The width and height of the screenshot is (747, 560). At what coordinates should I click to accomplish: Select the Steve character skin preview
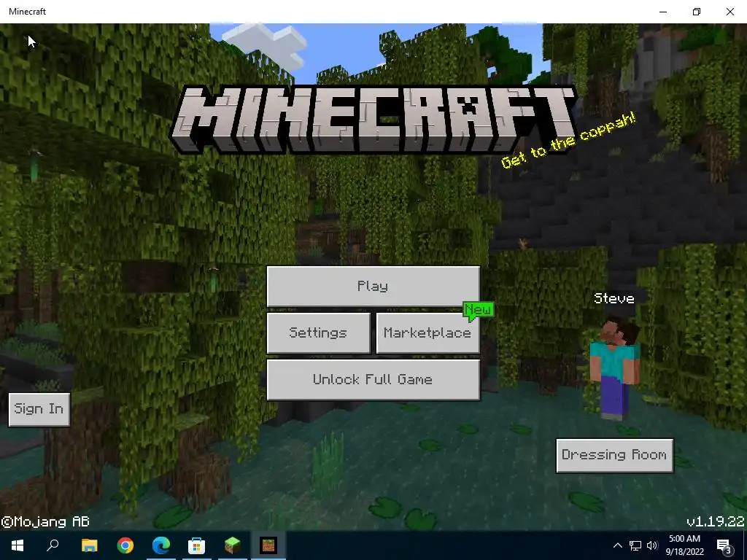click(614, 369)
